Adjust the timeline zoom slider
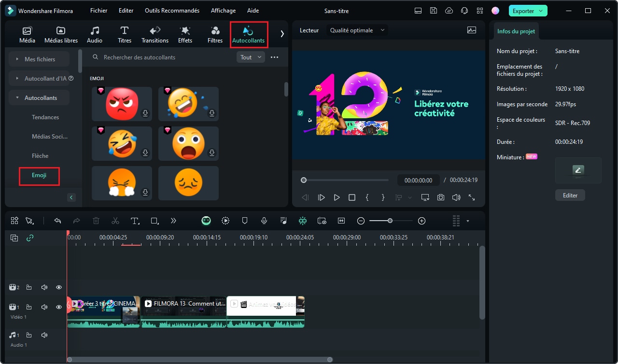This screenshot has height=364, width=618. [391, 221]
